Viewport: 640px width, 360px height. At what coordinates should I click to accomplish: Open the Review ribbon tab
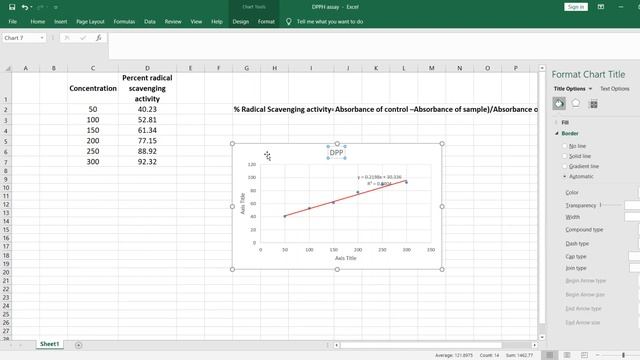(173, 22)
